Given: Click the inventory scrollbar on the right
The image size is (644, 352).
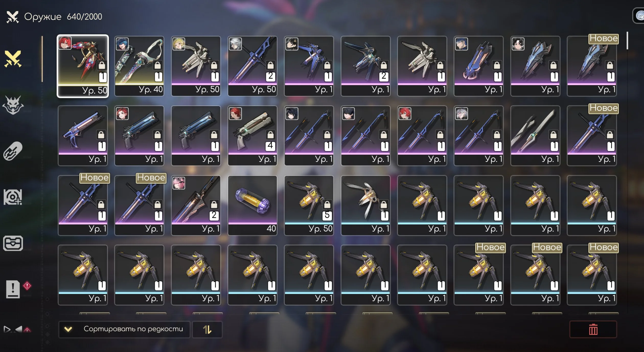Looking at the screenshot, I should tap(627, 40).
